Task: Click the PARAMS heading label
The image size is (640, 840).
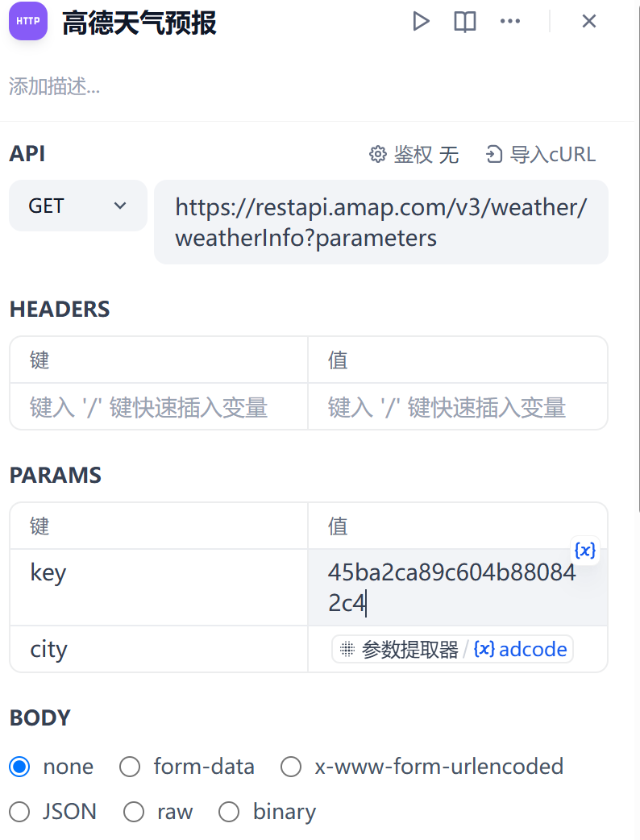Action: coord(55,475)
